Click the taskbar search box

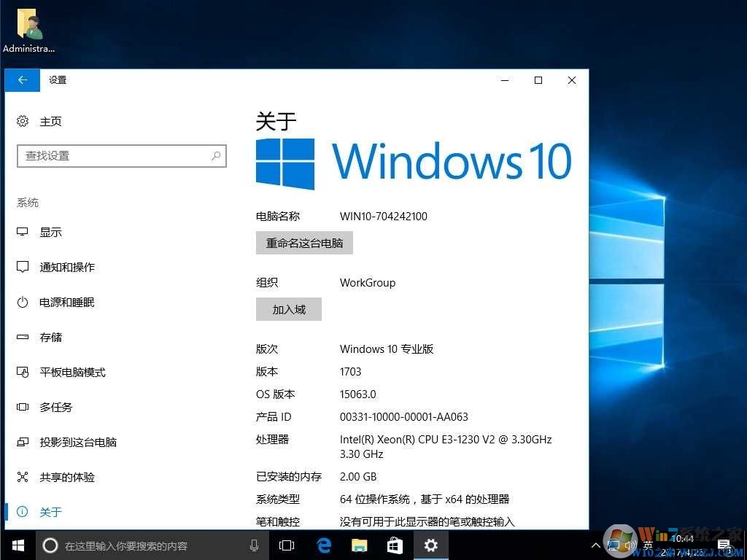coord(152,545)
